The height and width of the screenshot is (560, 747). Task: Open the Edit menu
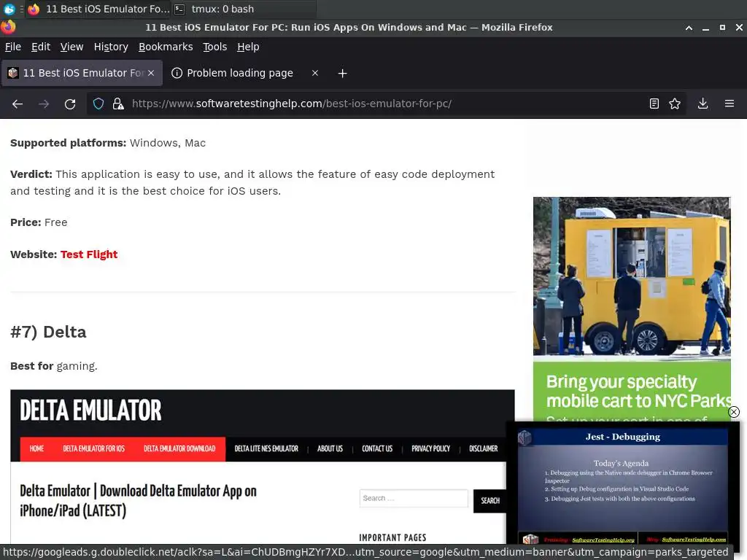click(41, 47)
